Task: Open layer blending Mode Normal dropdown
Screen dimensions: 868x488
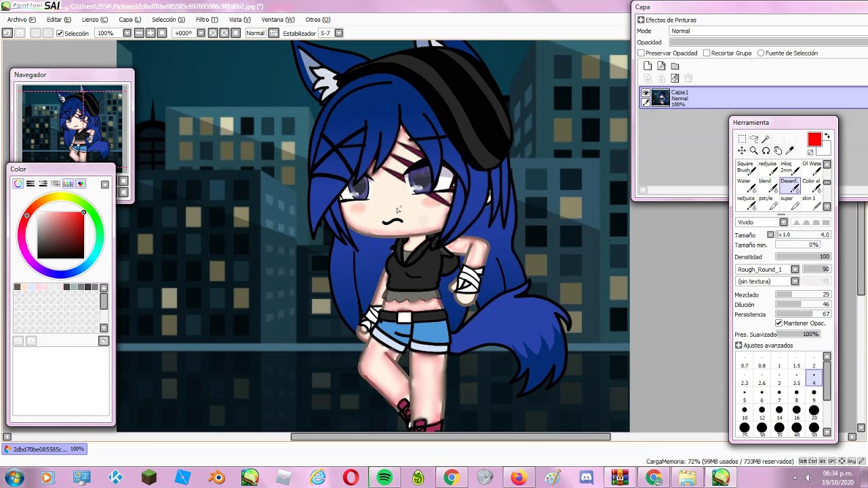Action: [x=768, y=31]
